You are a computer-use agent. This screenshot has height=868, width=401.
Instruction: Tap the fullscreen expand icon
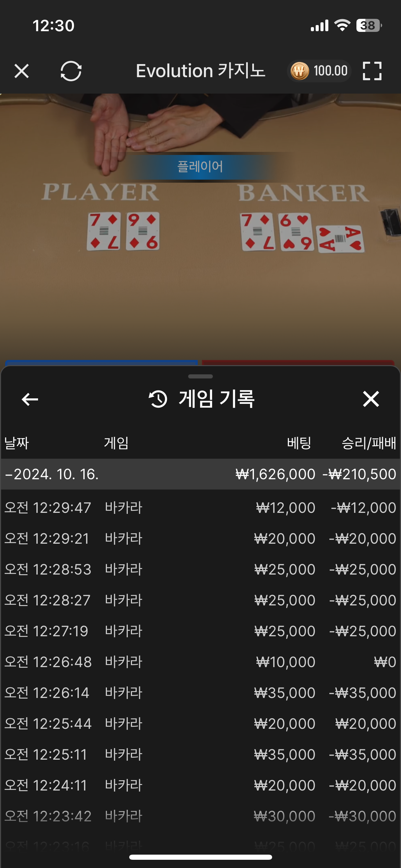(x=372, y=71)
